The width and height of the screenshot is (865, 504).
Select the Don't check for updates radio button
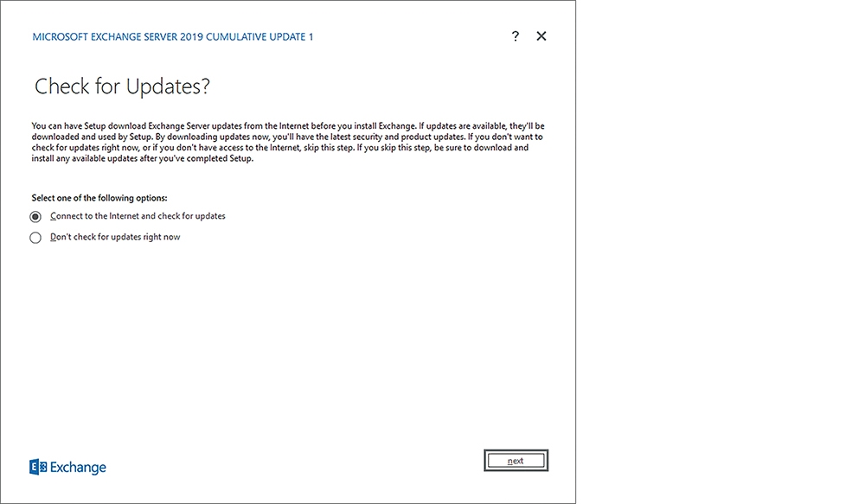(35, 238)
